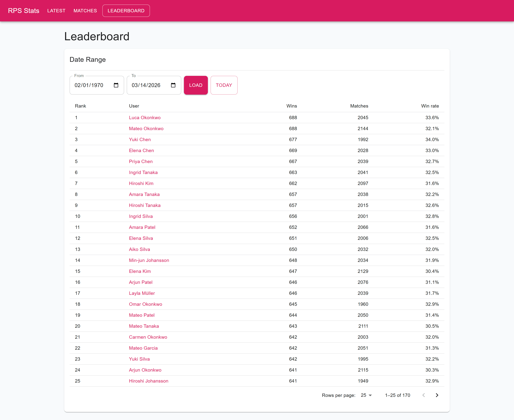The width and height of the screenshot is (514, 420).
Task: View Layla Müller's profile
Action: coord(142,293)
